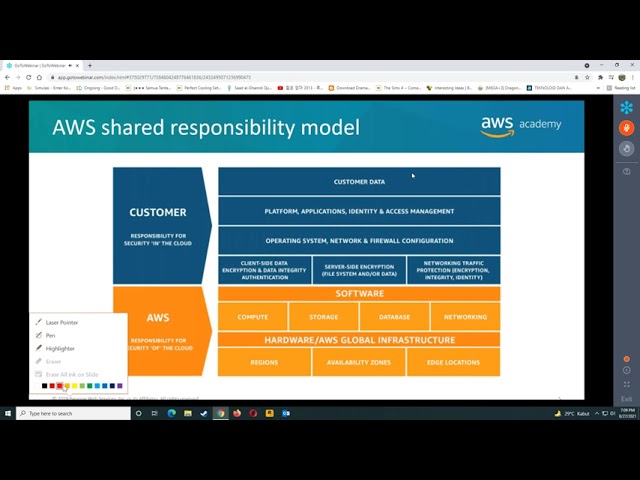Click the orange dot indicator in sidebar
Screen dimensions: 640x480
point(627,359)
